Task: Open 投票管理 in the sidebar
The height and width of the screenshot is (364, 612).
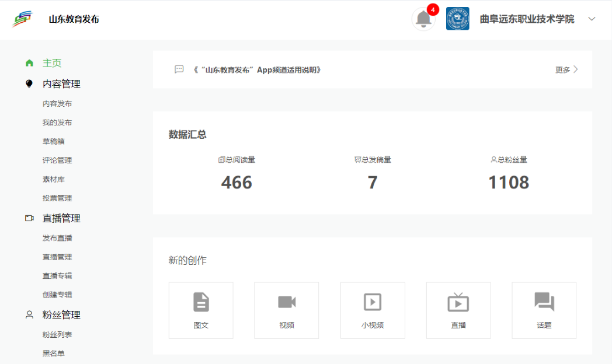Action: [x=57, y=198]
